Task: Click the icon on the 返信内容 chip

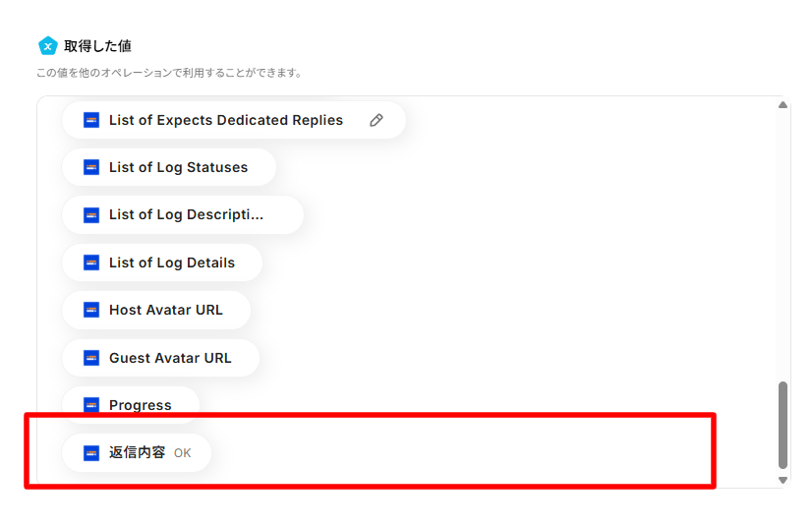Action: point(91,453)
